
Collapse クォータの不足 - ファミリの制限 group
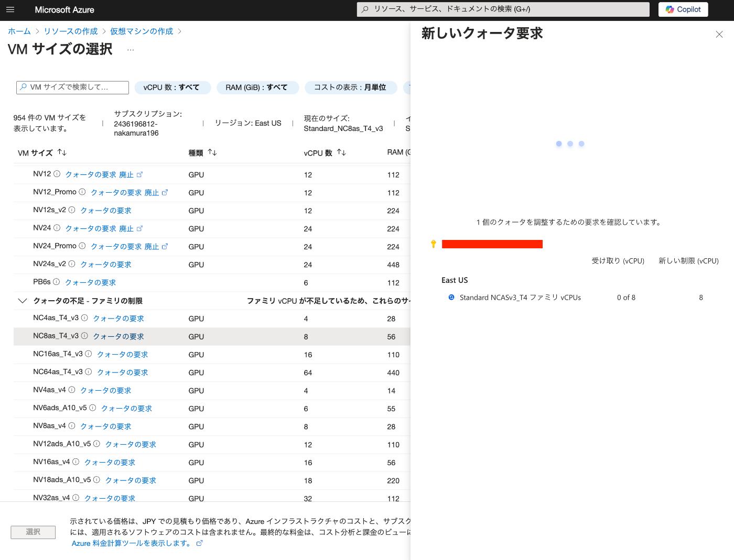(x=23, y=300)
